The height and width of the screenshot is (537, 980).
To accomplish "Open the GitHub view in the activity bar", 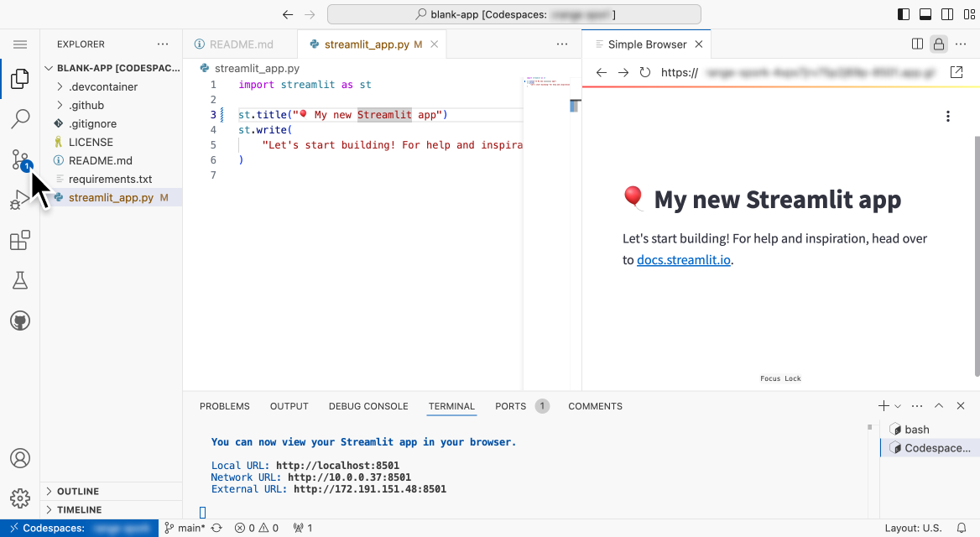I will click(x=20, y=320).
